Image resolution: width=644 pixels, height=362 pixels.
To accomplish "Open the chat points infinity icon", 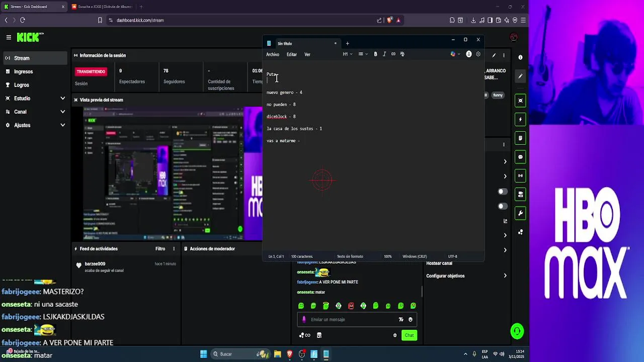I will 304,335.
